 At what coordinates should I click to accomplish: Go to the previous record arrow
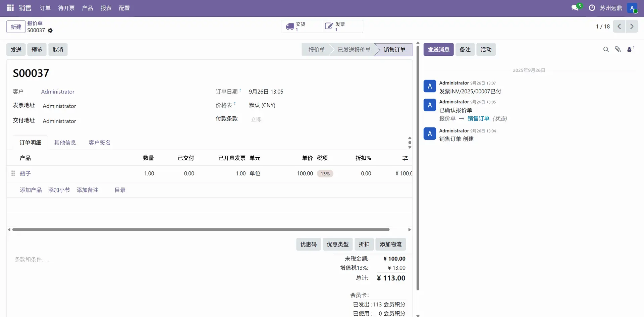point(619,27)
